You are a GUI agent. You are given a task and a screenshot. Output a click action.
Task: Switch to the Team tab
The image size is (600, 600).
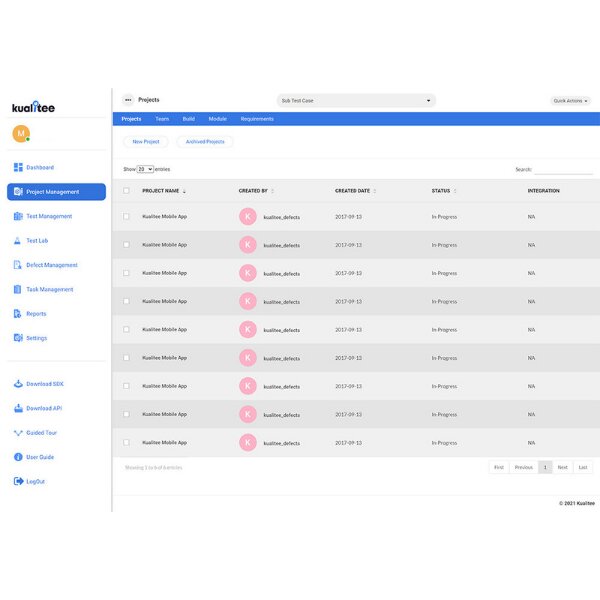click(x=162, y=119)
